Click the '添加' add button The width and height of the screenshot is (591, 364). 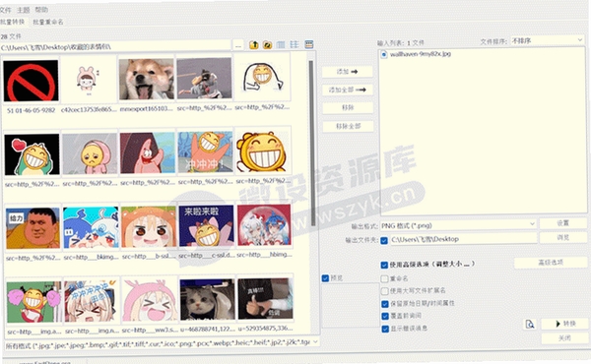pos(348,72)
